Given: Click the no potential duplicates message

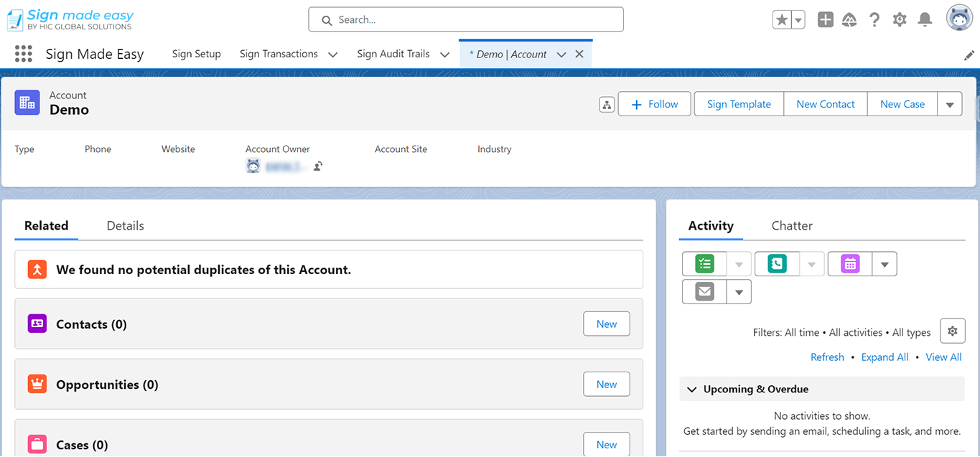Looking at the screenshot, I should pos(203,270).
